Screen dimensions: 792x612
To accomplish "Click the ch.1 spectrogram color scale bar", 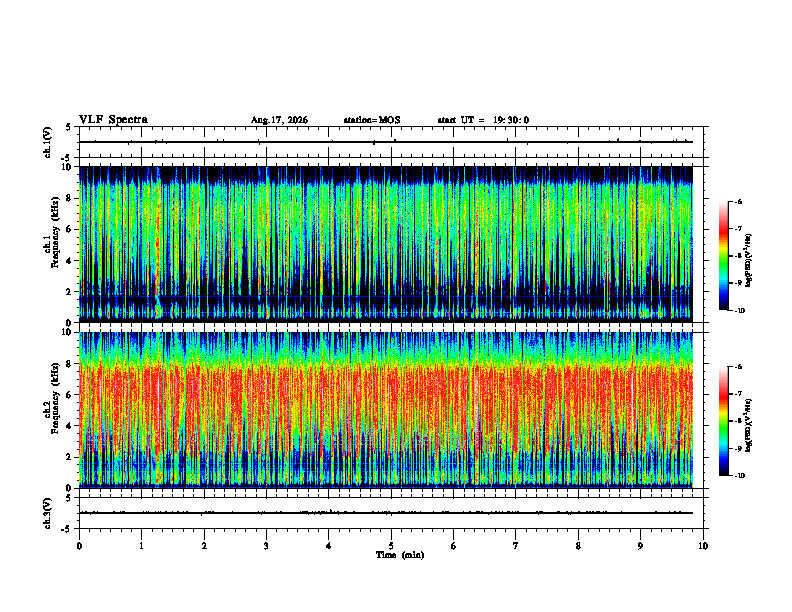I will coord(723,256).
